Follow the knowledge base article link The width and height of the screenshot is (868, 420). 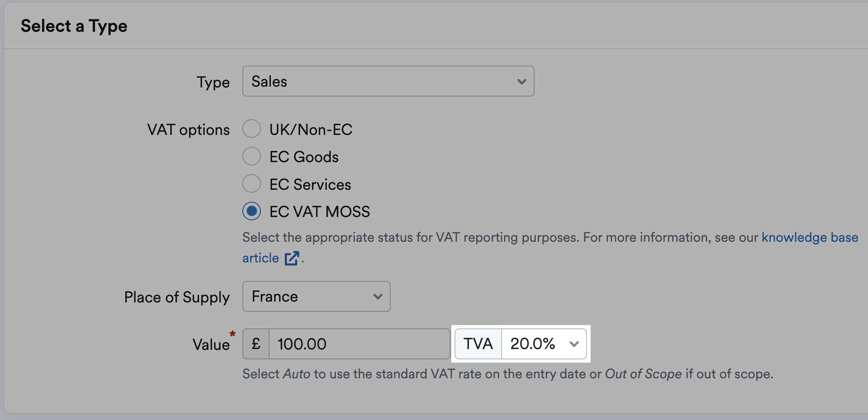[809, 238]
